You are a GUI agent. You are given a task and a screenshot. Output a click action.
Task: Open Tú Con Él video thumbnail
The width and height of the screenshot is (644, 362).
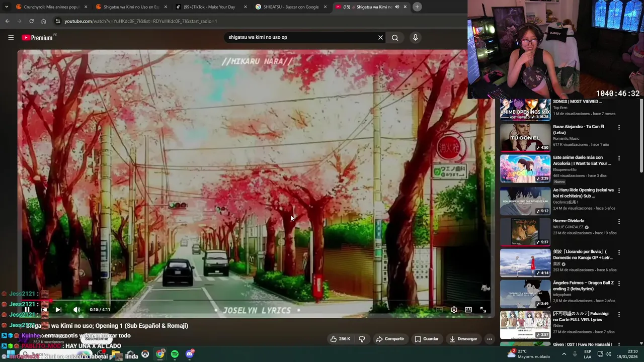click(525, 137)
